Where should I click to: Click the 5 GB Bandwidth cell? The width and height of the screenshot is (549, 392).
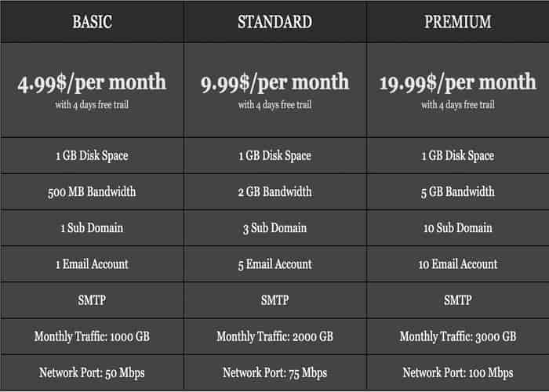point(458,191)
